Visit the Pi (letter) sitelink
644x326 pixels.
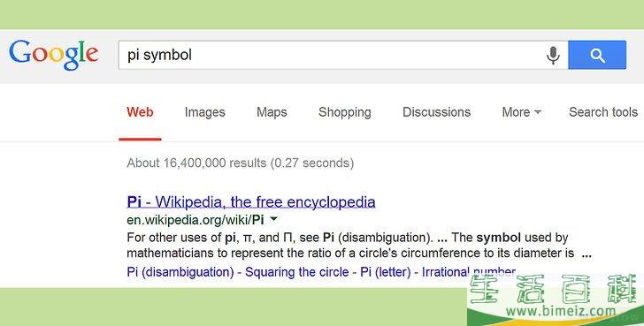click(386, 272)
